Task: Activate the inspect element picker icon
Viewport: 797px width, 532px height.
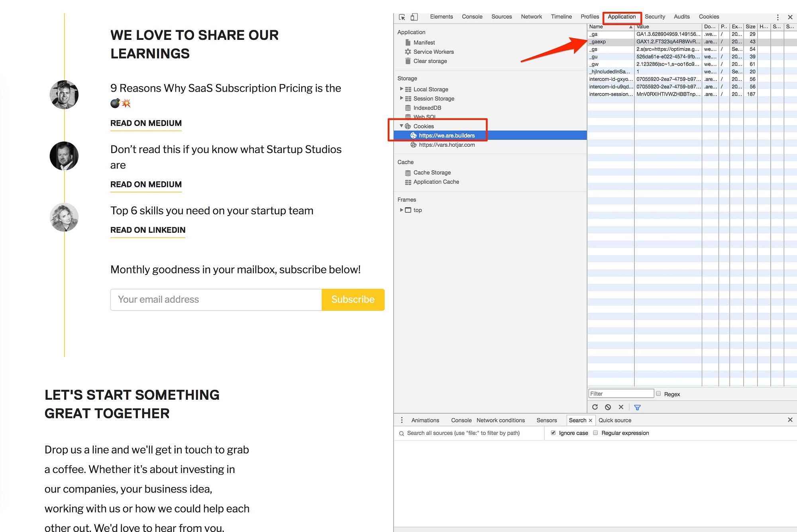Action: coord(402,17)
